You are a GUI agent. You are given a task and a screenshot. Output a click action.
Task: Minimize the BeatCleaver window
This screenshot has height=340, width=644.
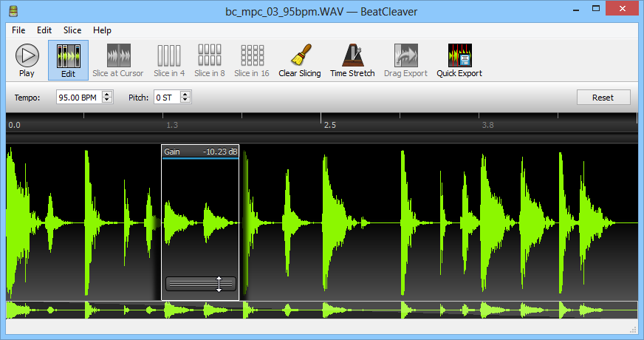[x=576, y=9]
